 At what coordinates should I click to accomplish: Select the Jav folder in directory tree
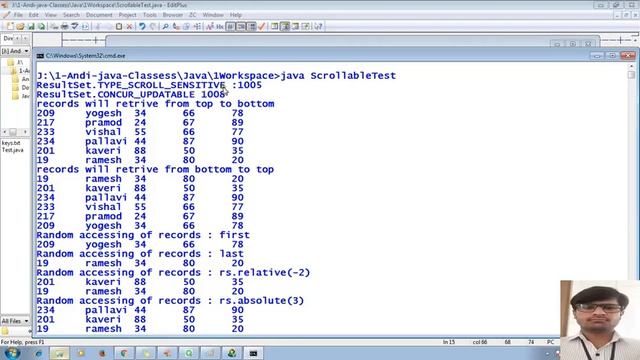(21, 96)
